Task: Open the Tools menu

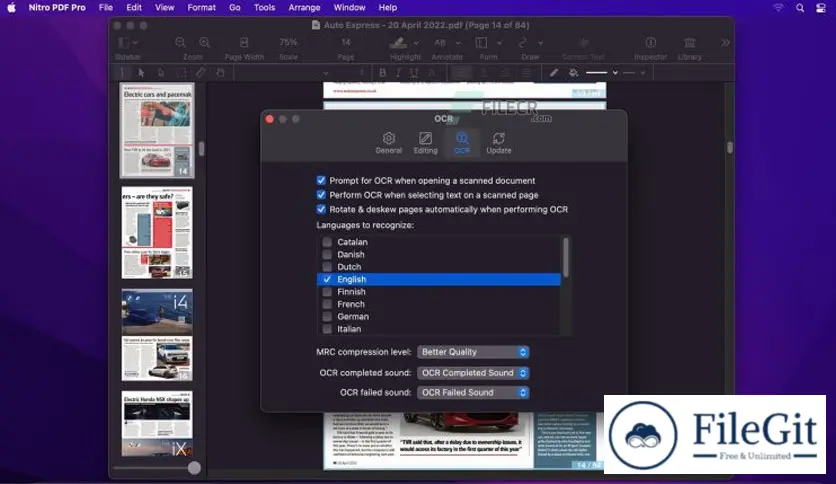Action: (264, 8)
